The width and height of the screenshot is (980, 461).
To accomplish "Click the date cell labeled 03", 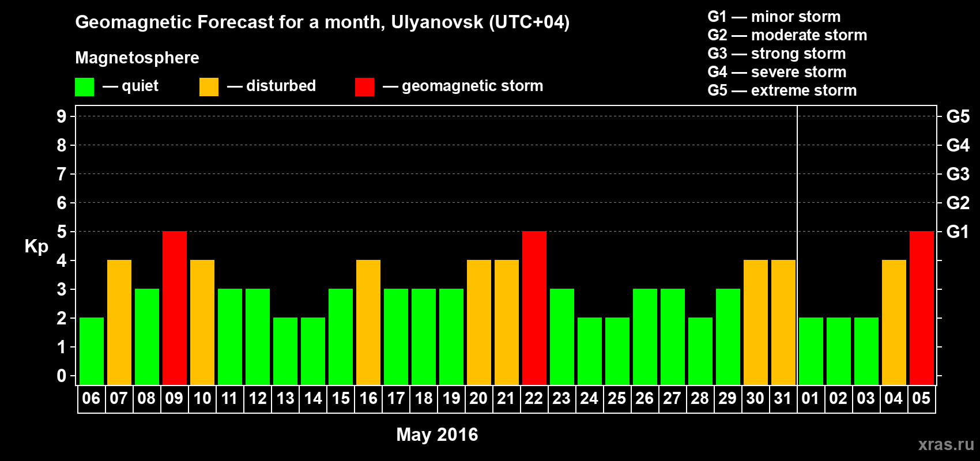I will [866, 399].
